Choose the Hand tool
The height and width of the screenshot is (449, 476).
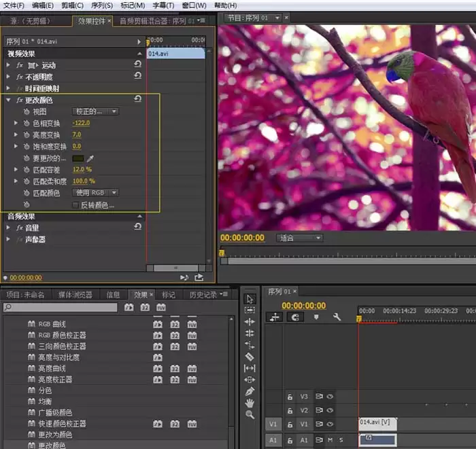(250, 403)
